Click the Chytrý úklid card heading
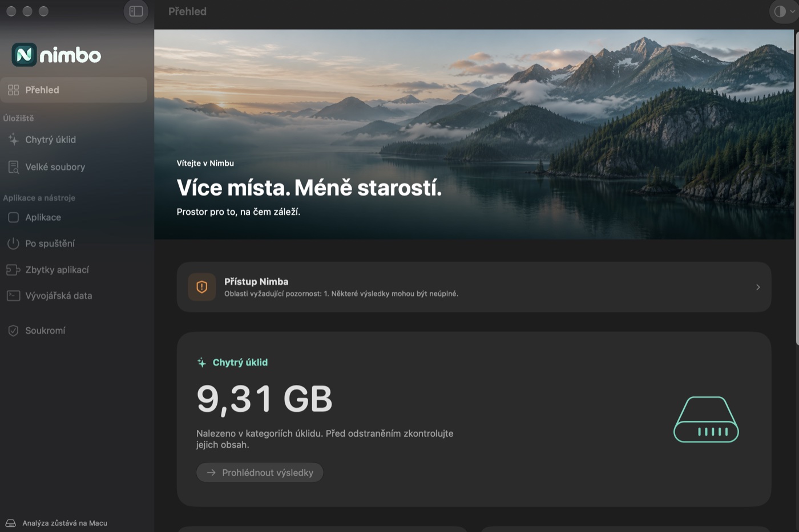The image size is (799, 532). pos(240,363)
